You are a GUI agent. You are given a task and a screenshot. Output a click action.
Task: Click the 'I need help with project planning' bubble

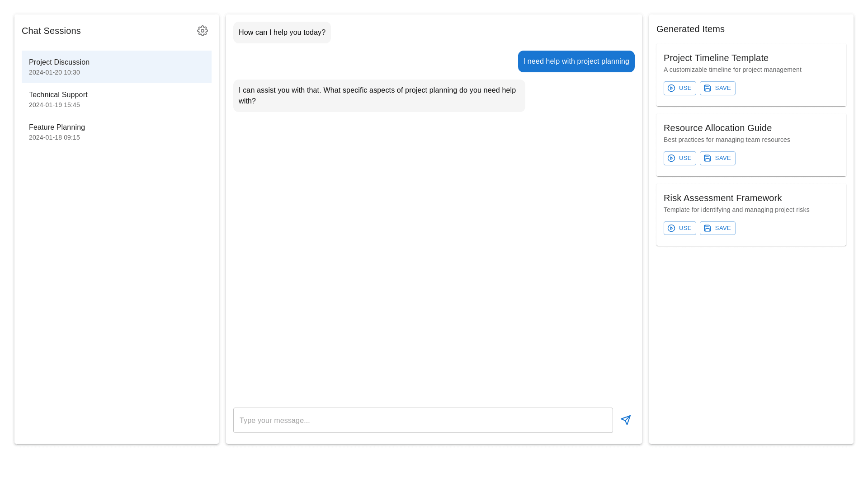tap(576, 61)
